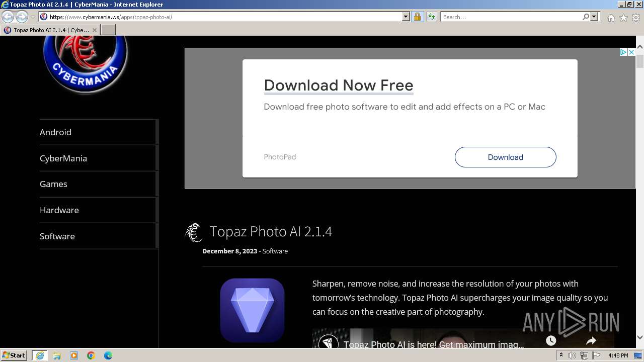This screenshot has height=362, width=644.
Task: Click the page scrollbar down arrow
Action: coord(640,337)
